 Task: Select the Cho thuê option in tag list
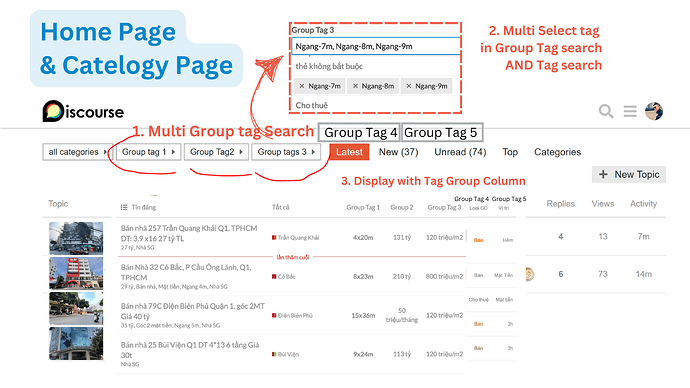(x=312, y=105)
